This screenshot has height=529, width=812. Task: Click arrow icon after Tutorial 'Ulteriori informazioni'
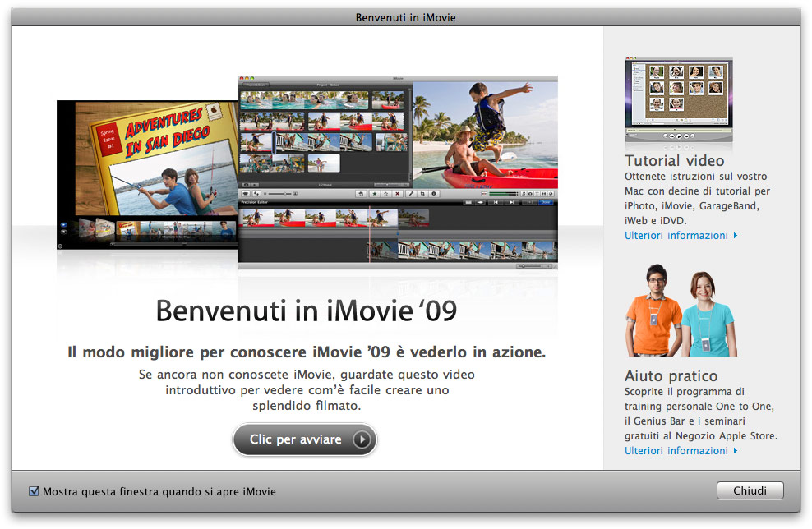coord(736,236)
